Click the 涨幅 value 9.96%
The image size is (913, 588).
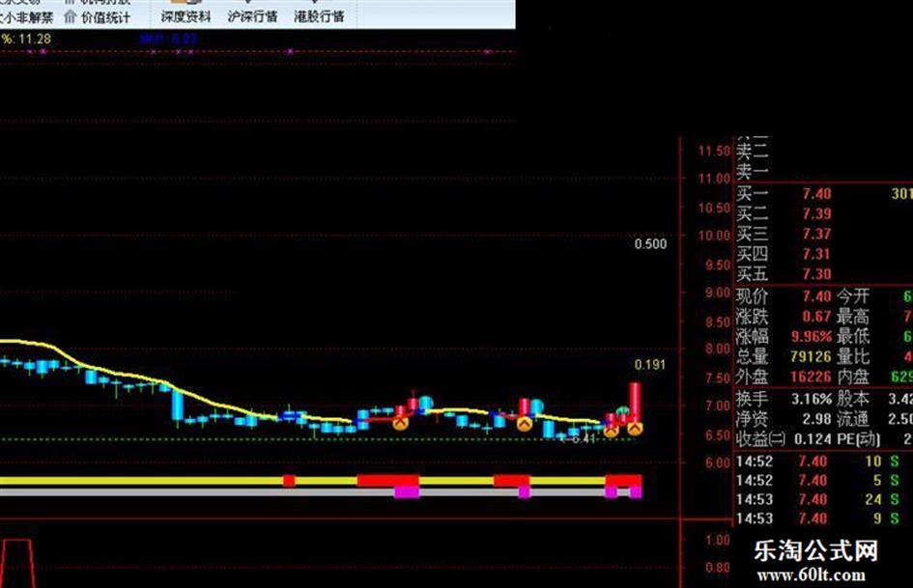coord(812,337)
